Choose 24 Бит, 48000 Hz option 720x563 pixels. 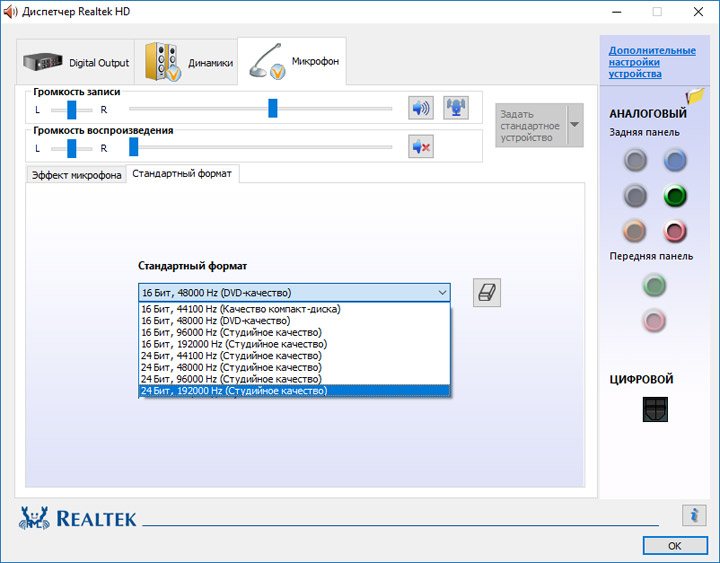coord(294,367)
